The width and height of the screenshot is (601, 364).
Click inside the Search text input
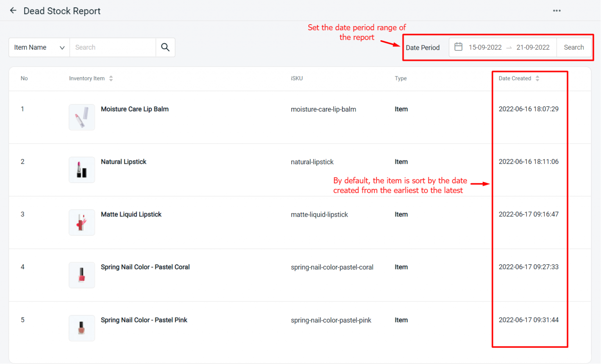point(113,47)
